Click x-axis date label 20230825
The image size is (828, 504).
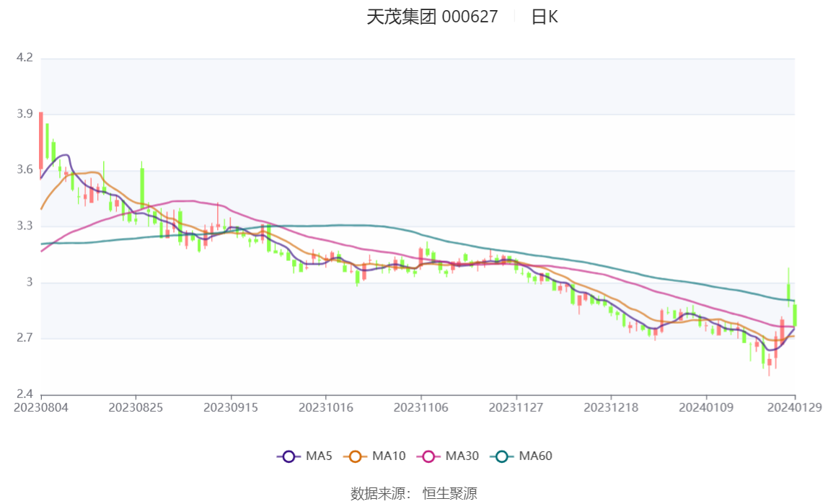136,407
